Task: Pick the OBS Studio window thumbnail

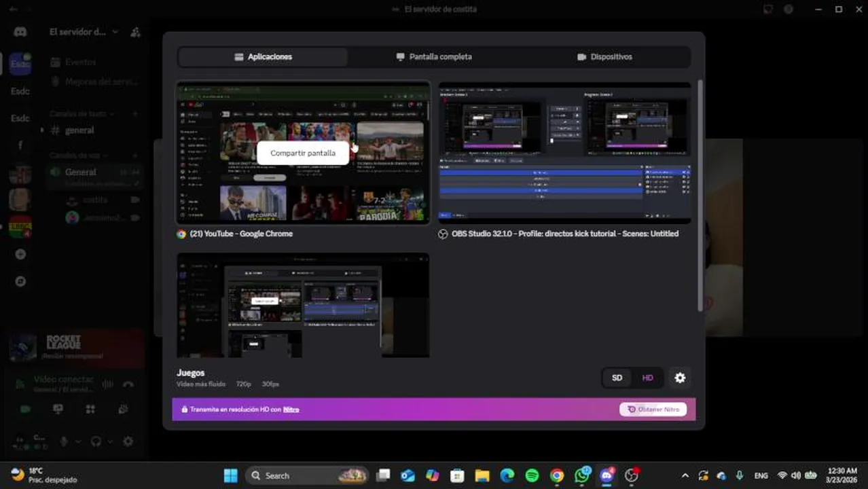Action: (564, 153)
